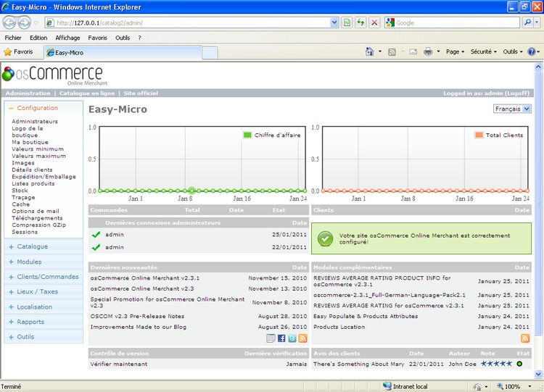Click the browser Back arrow button
The image size is (544, 392).
pyautogui.click(x=9, y=23)
